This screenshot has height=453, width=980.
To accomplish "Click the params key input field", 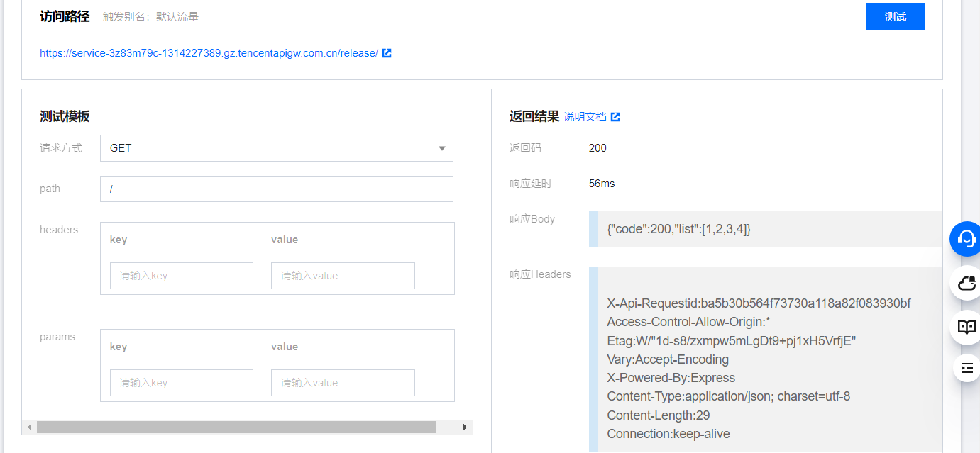I will [x=181, y=383].
